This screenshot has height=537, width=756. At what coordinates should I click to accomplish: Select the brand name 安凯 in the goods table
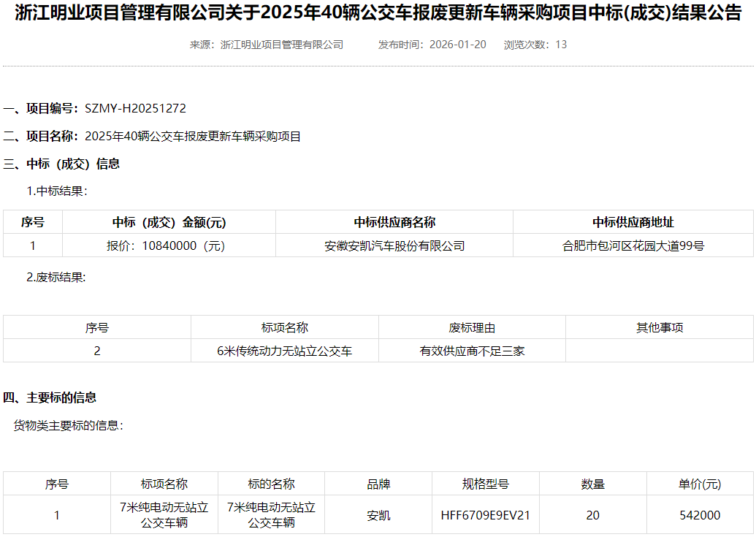point(378,514)
